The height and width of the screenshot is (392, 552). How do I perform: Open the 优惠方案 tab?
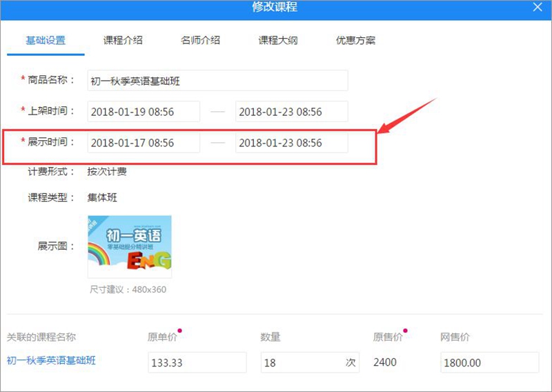point(355,40)
